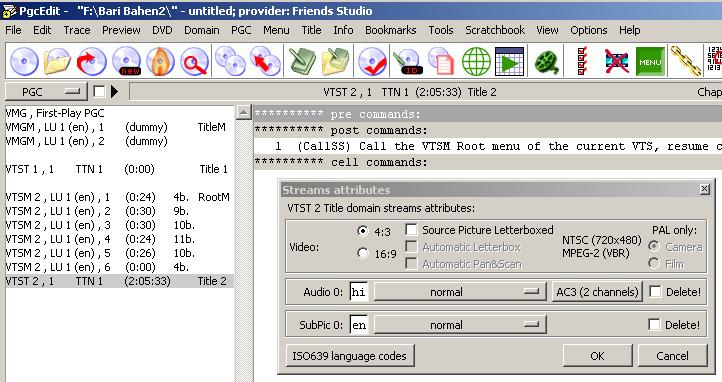
Task: Open the SubPic 0 'normal' type dropdown
Action: point(460,325)
